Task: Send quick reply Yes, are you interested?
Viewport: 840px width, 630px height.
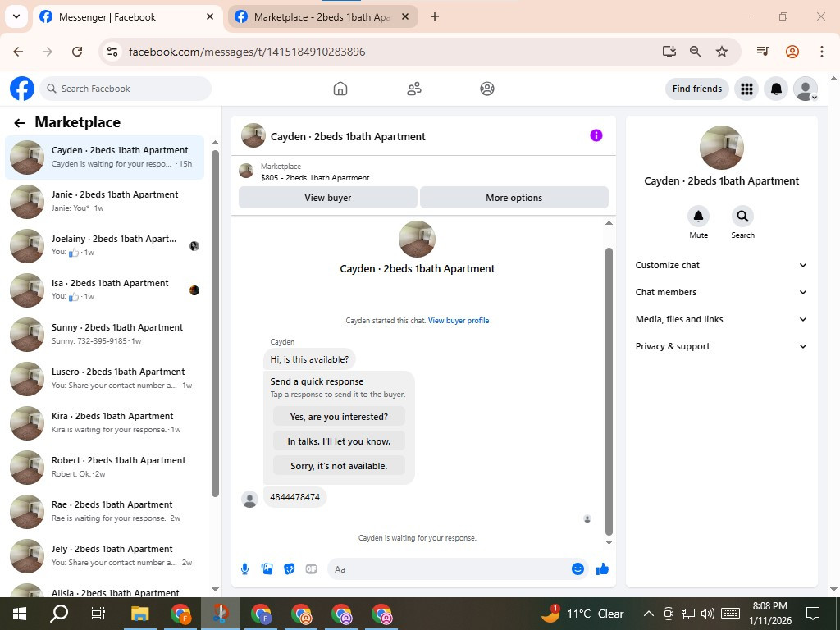Action: 339,417
